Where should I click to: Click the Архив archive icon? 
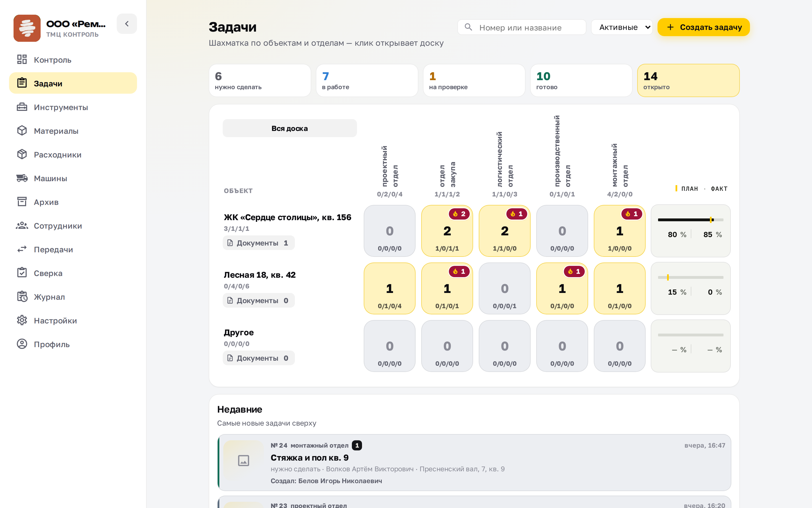(x=22, y=202)
